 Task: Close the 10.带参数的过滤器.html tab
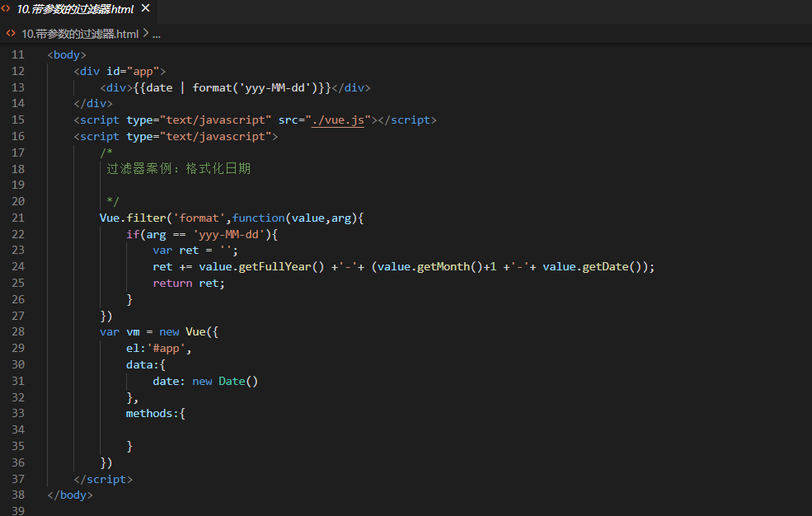click(x=146, y=8)
